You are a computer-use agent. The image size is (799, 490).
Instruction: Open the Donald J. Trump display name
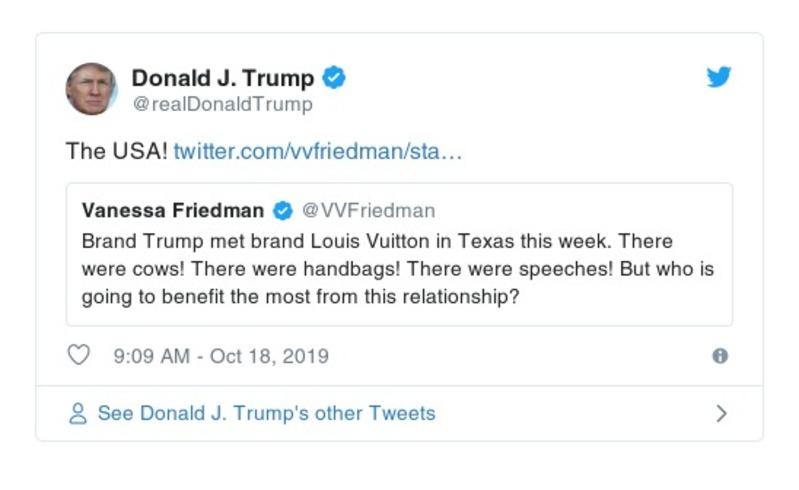222,78
